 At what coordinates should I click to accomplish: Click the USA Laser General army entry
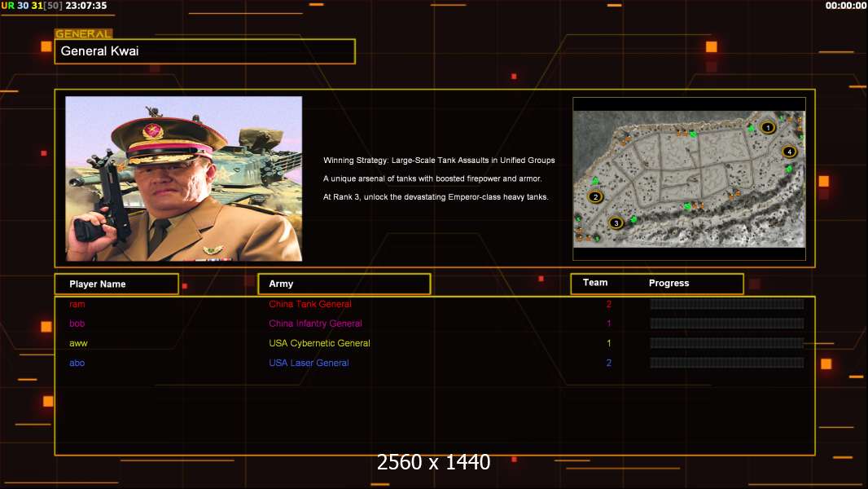309,363
